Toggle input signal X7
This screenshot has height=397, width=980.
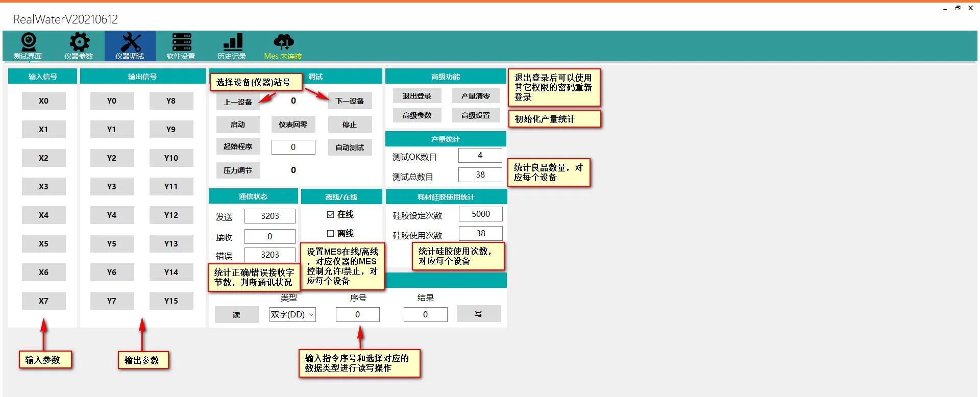pyautogui.click(x=44, y=301)
